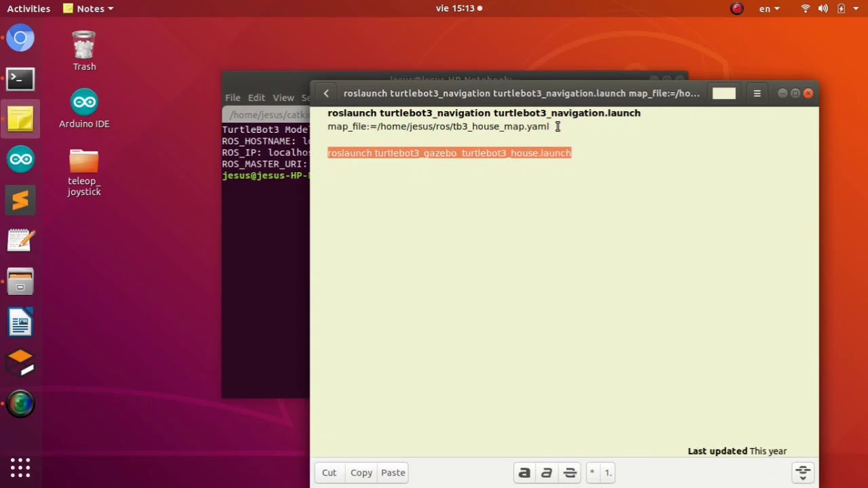Click the map_file:=/home/jesus/ros/tb3_house_map.yaml line

point(438,127)
